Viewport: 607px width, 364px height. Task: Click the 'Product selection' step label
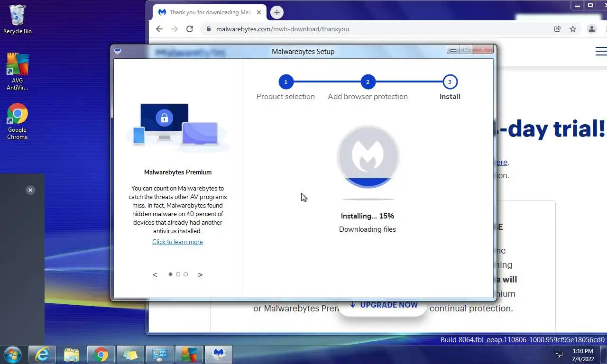pos(285,97)
